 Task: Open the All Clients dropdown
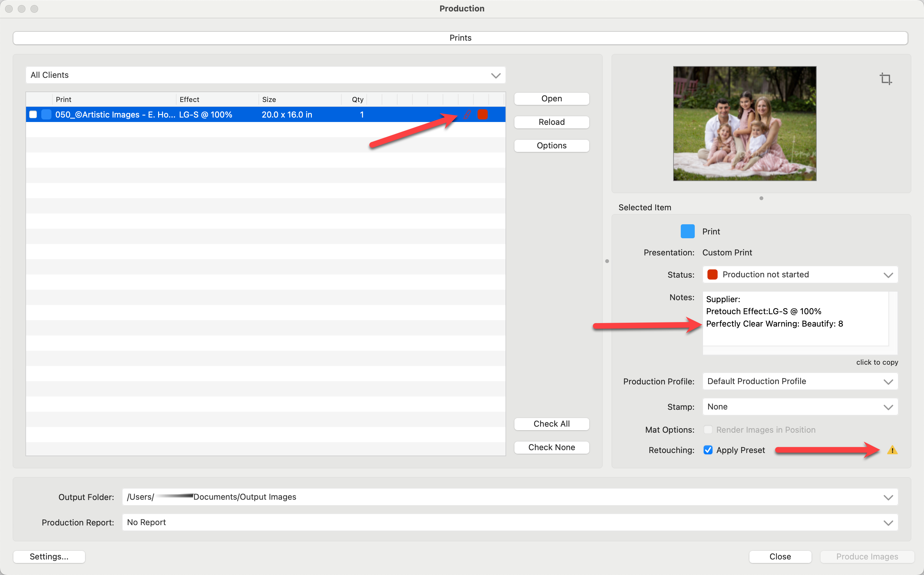[x=265, y=75]
